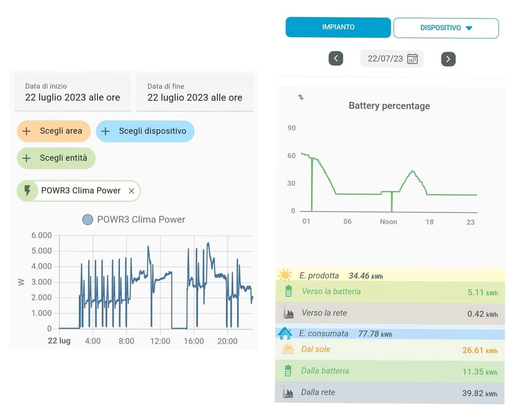Click the Dalla rete label

[x=318, y=392]
